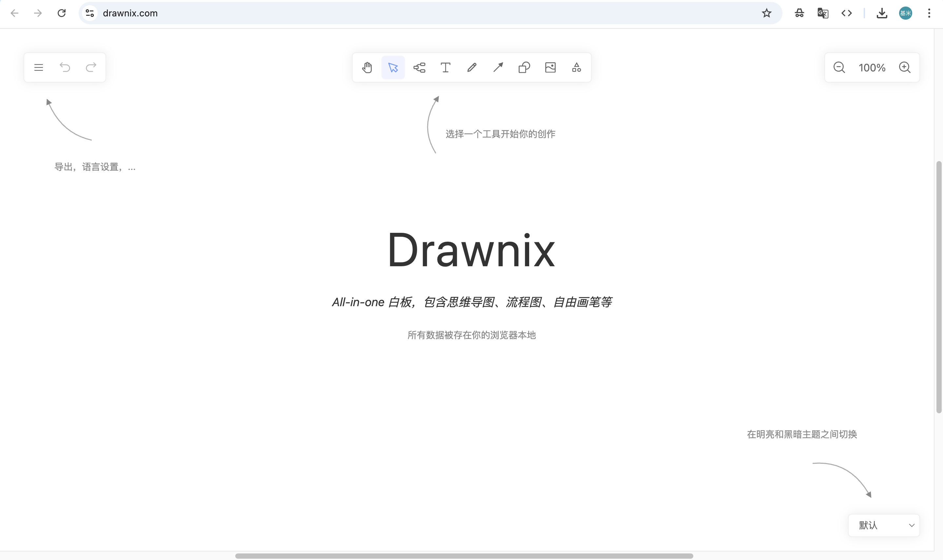Pick the freehand Pen tool
Viewport: 943px width, 560px height.
(x=471, y=67)
